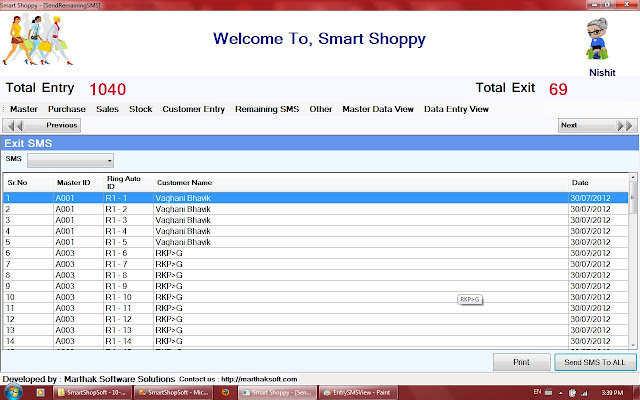Open the Customer Entry menu
640x400 pixels.
193,109
